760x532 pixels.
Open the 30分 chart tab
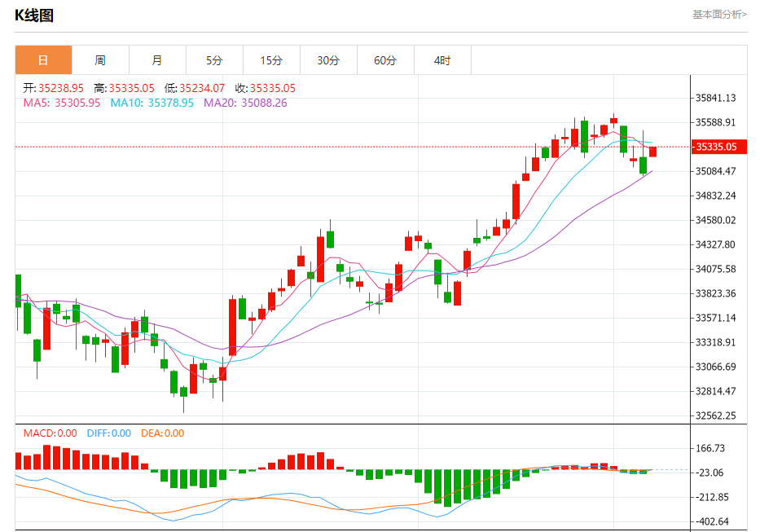click(x=328, y=60)
